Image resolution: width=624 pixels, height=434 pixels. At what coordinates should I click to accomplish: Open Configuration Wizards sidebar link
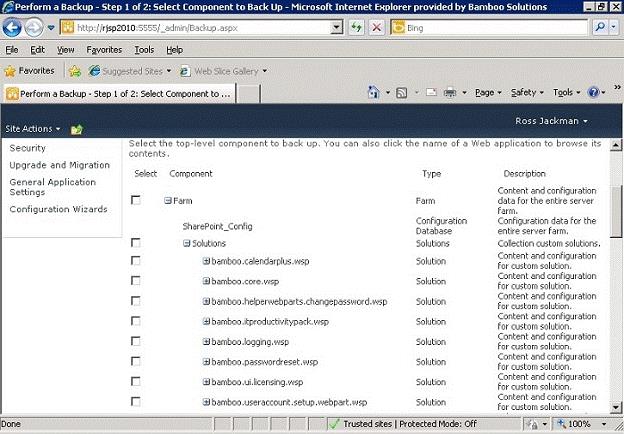coord(58,209)
